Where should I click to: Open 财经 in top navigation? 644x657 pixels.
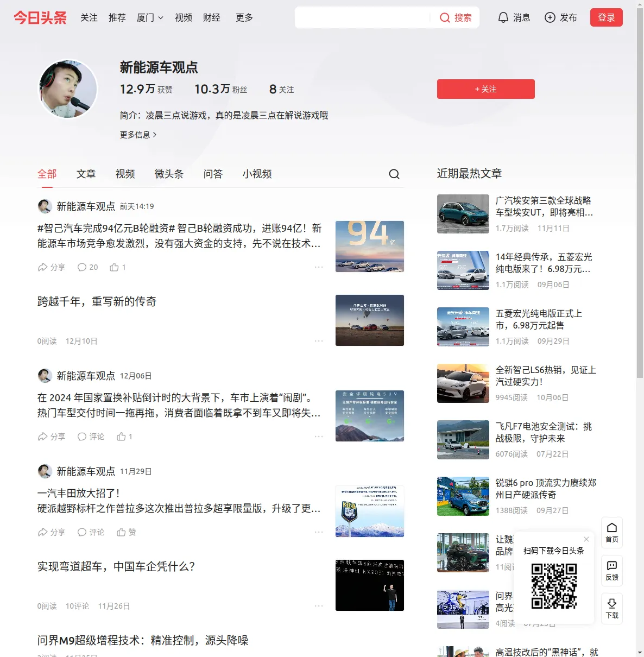[212, 17]
